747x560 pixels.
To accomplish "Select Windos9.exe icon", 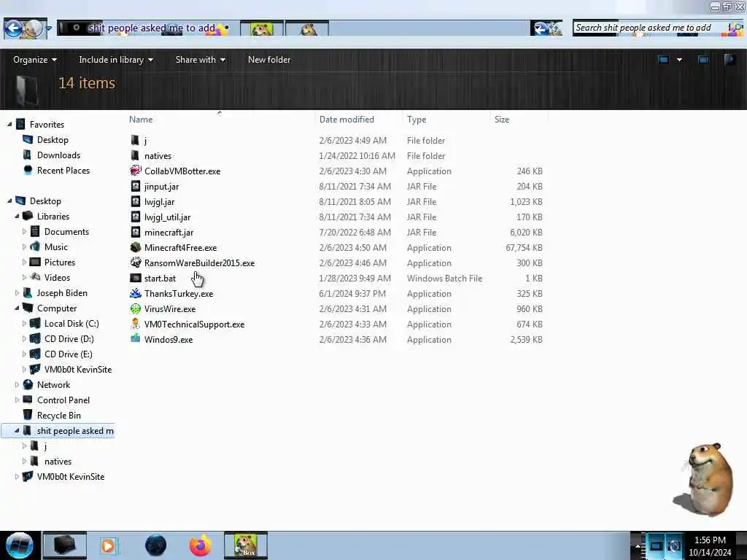I will click(135, 339).
